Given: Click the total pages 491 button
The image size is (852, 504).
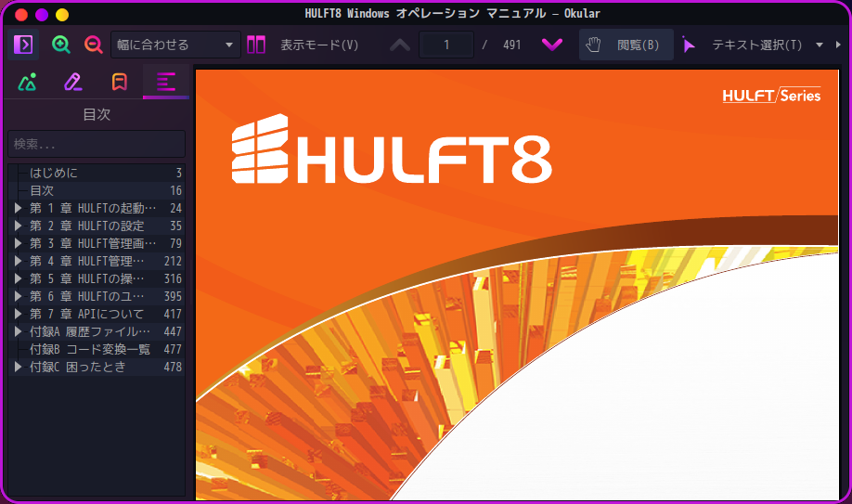Looking at the screenshot, I should [x=512, y=45].
